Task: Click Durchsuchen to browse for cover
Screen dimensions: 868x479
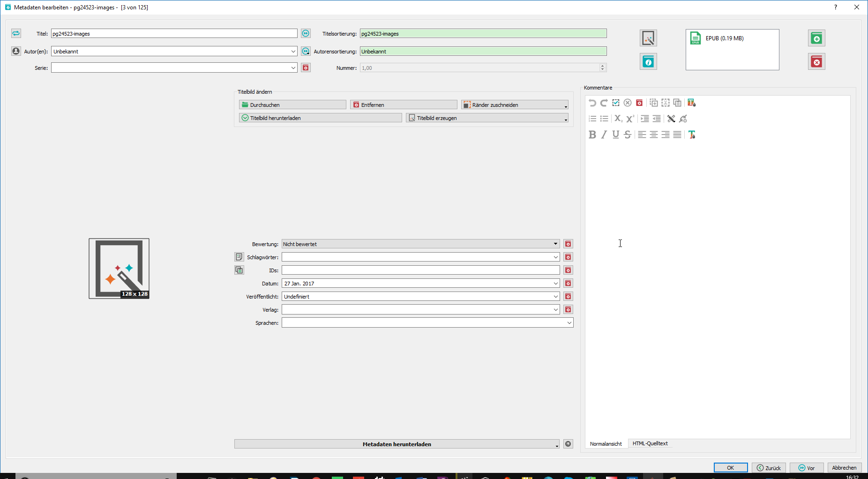Action: pos(292,105)
